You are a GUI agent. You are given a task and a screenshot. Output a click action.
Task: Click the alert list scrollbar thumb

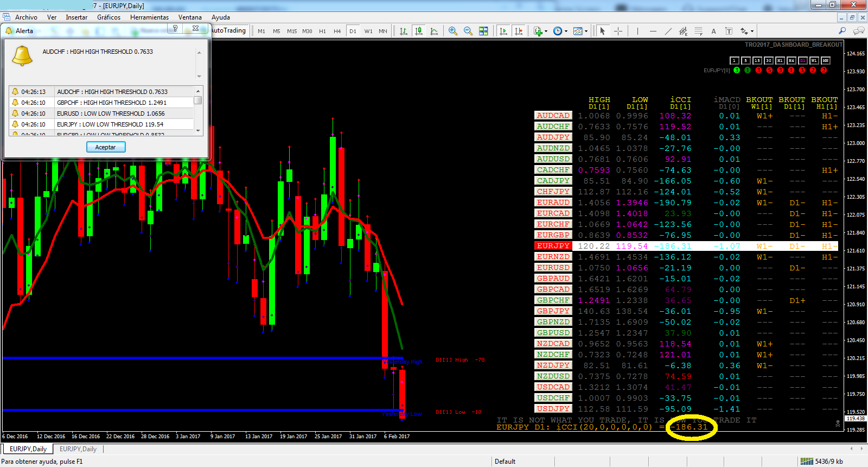point(198,100)
